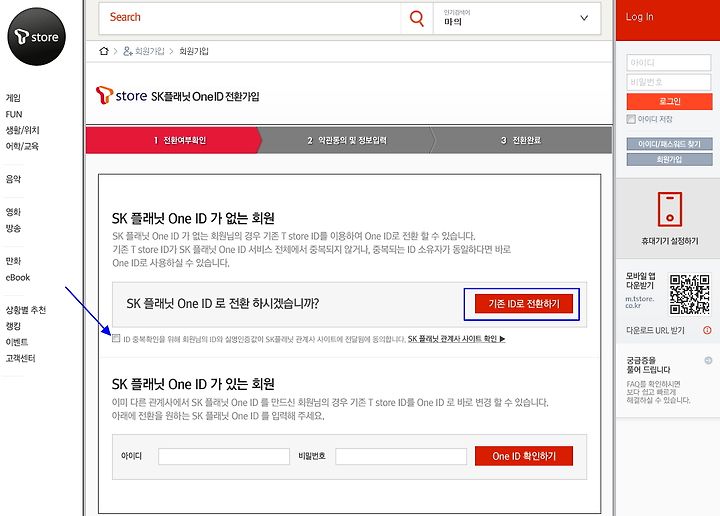The width and height of the screenshot is (720, 516).
Task: Expand the popular search terms dropdown
Action: point(584,18)
